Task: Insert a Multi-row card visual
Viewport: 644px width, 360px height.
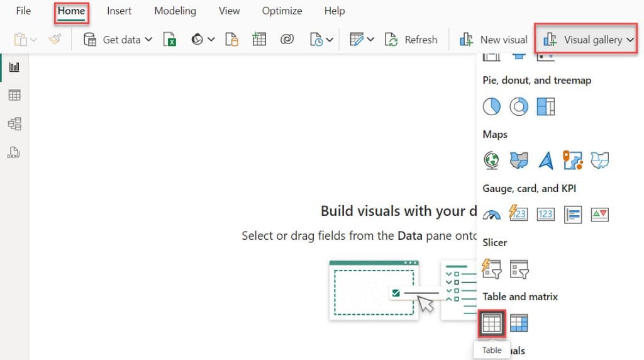Action: [573, 215]
